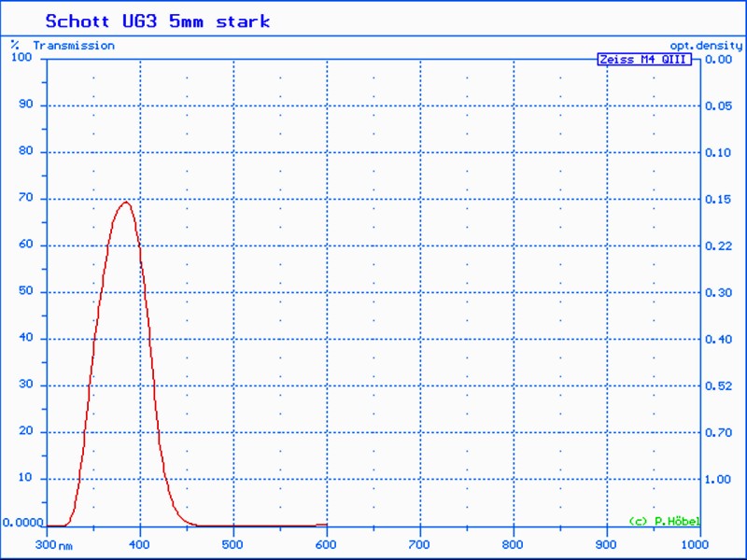Click the 0.15 optical density label

pos(718,199)
